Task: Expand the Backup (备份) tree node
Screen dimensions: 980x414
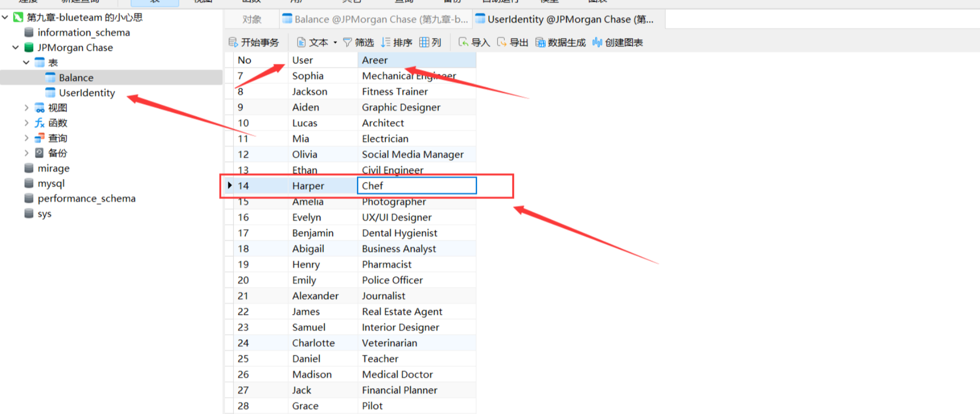Action: click(26, 153)
